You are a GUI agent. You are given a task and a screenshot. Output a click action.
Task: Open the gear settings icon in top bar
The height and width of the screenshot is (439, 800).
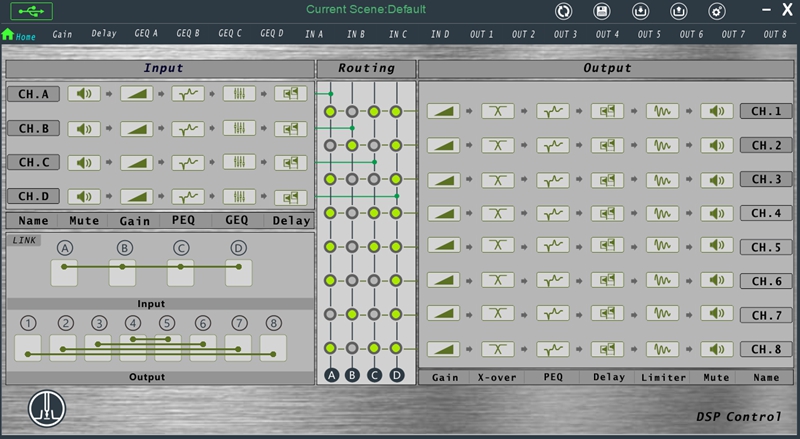717,11
